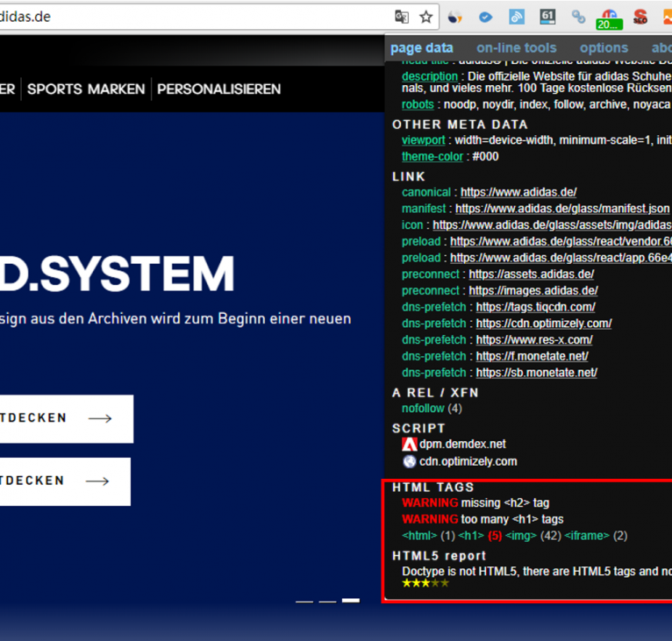Open the blue checkmark extension icon
672x641 pixels.
coord(485,17)
